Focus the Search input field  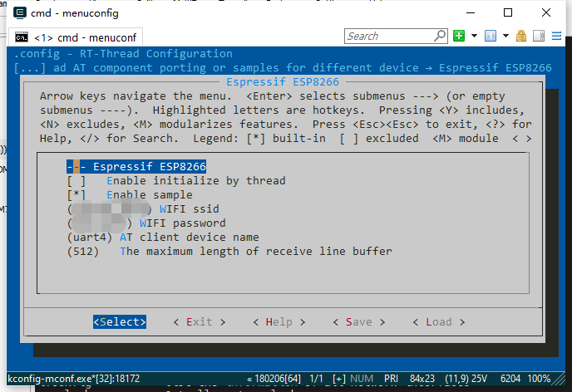389,36
